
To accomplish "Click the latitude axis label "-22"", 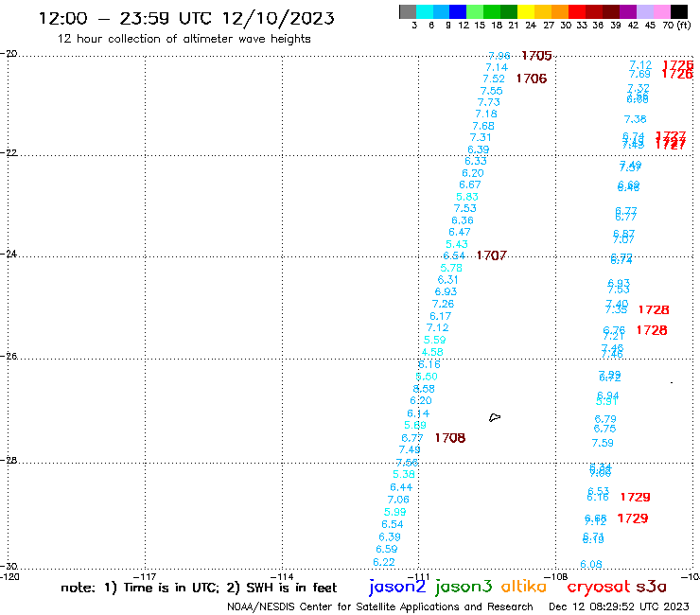I will (9, 152).
